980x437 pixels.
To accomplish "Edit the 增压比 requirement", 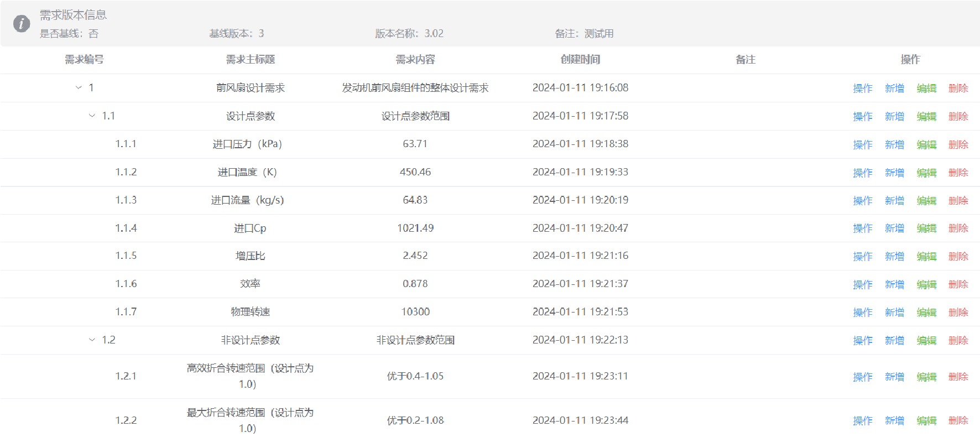I will point(926,257).
